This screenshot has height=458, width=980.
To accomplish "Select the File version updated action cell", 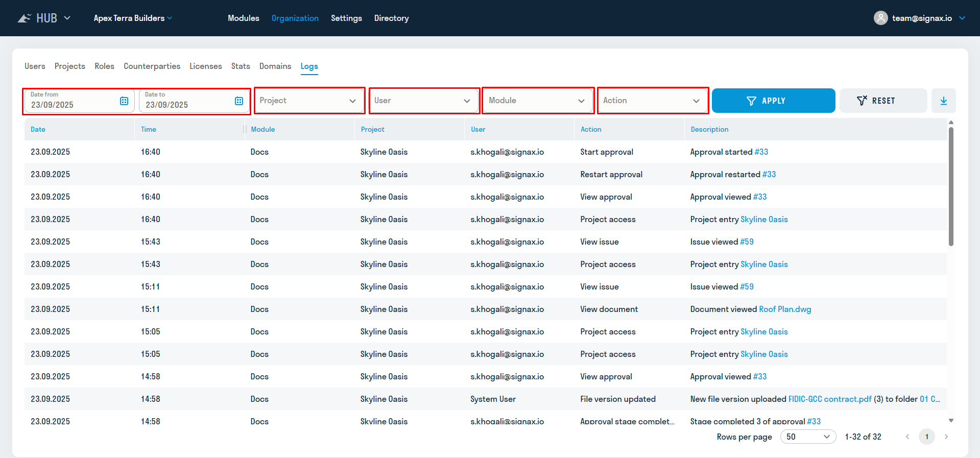I will (618, 399).
